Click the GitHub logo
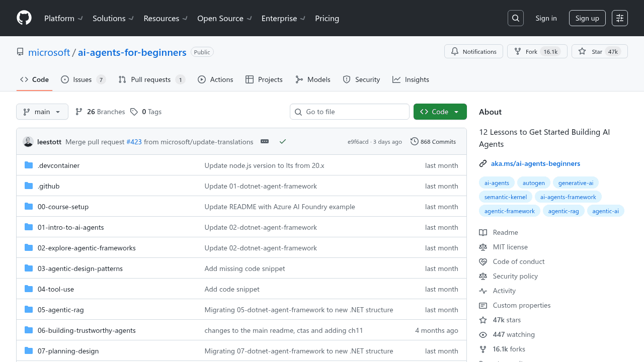 pos(24,18)
